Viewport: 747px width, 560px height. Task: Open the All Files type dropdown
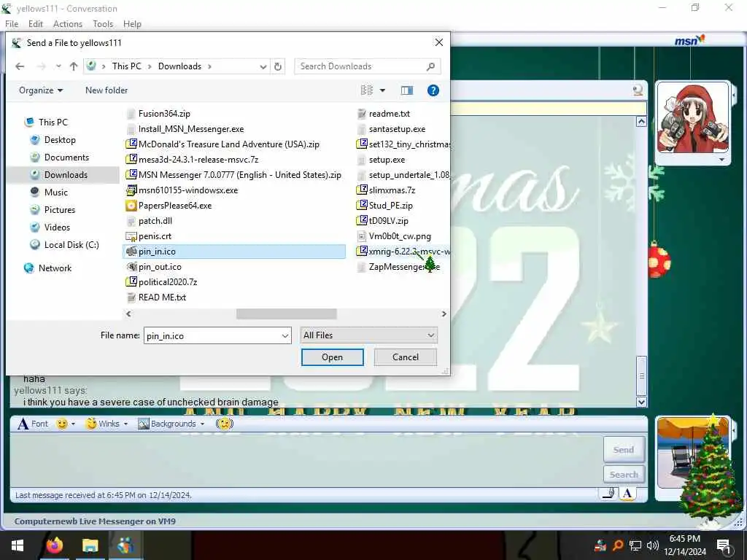coord(368,335)
